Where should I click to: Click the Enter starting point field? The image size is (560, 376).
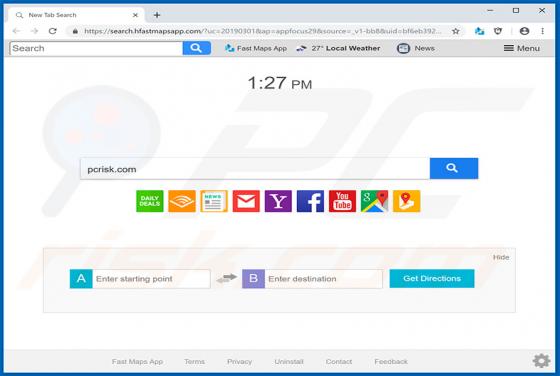pyautogui.click(x=151, y=279)
